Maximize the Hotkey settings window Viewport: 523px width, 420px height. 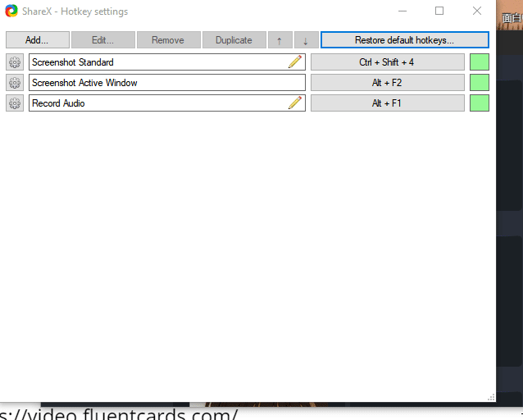[439, 11]
